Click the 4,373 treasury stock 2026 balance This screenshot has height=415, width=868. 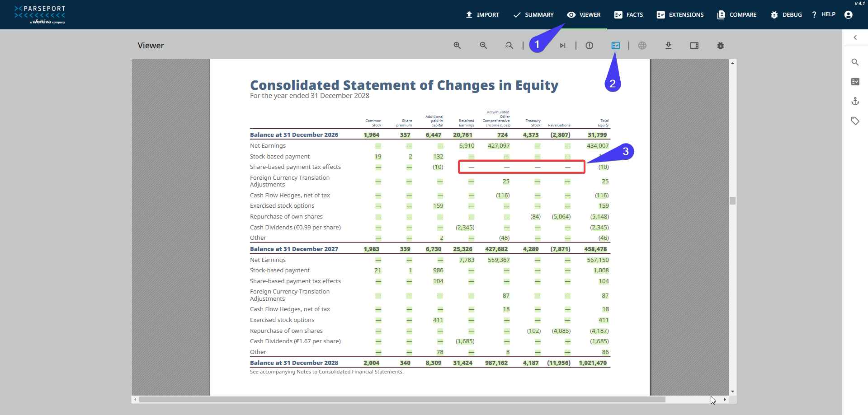pyautogui.click(x=531, y=135)
